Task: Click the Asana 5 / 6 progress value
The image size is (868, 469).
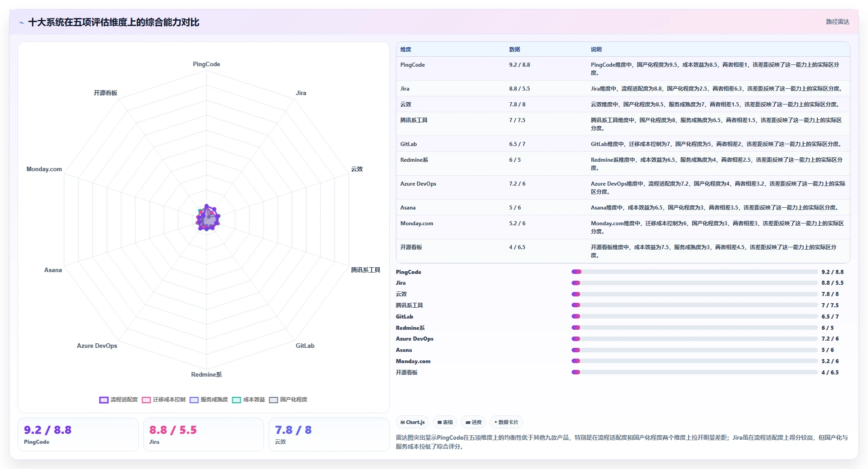Action: click(827, 350)
